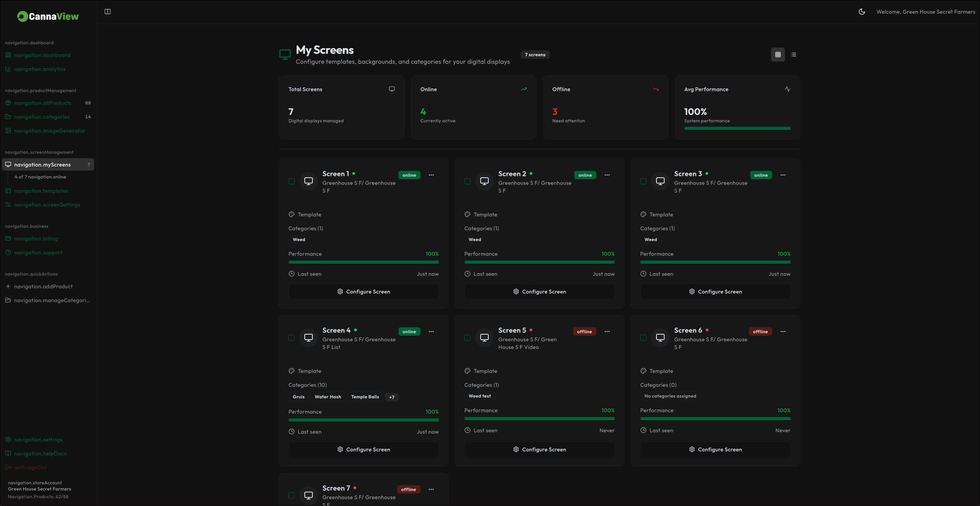Click the Screen 1 monitor icon
This screenshot has width=980, height=506.
[309, 181]
